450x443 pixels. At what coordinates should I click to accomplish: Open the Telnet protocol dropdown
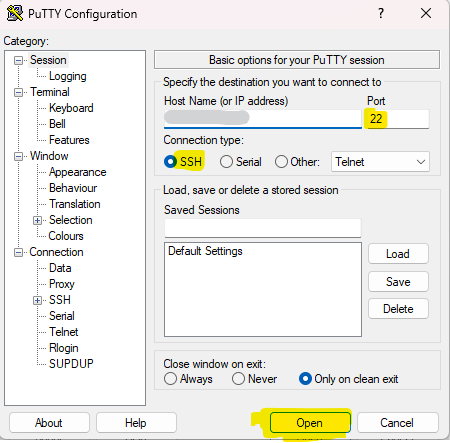click(380, 162)
